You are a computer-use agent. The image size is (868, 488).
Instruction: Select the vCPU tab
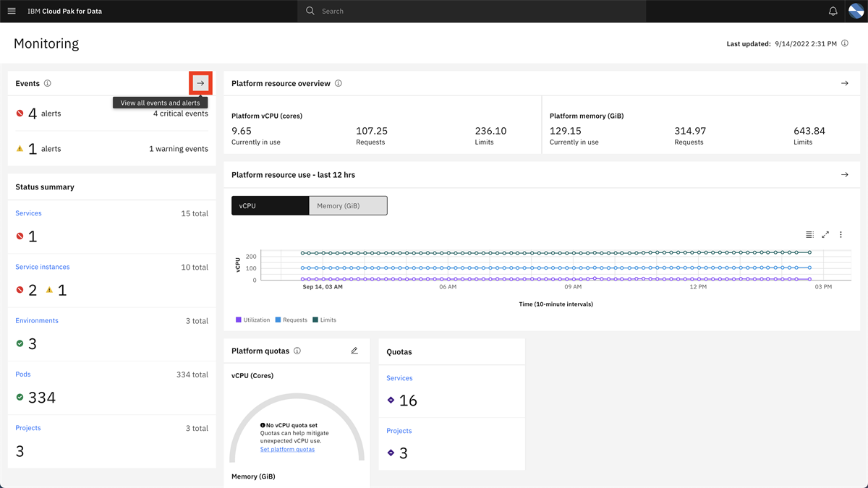click(x=270, y=205)
